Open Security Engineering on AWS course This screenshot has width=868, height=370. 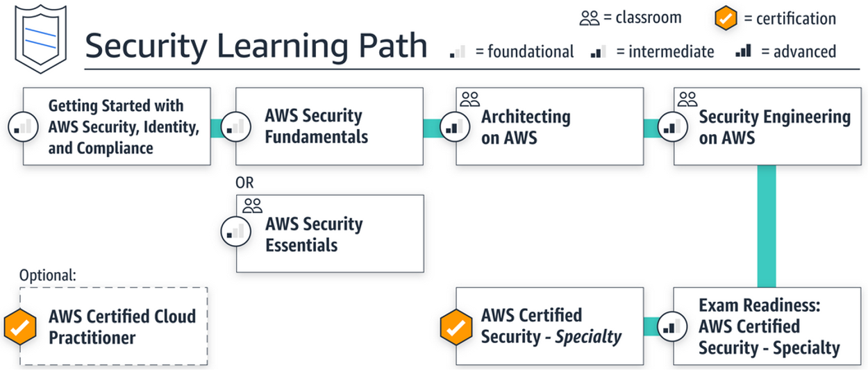pyautogui.click(x=767, y=126)
